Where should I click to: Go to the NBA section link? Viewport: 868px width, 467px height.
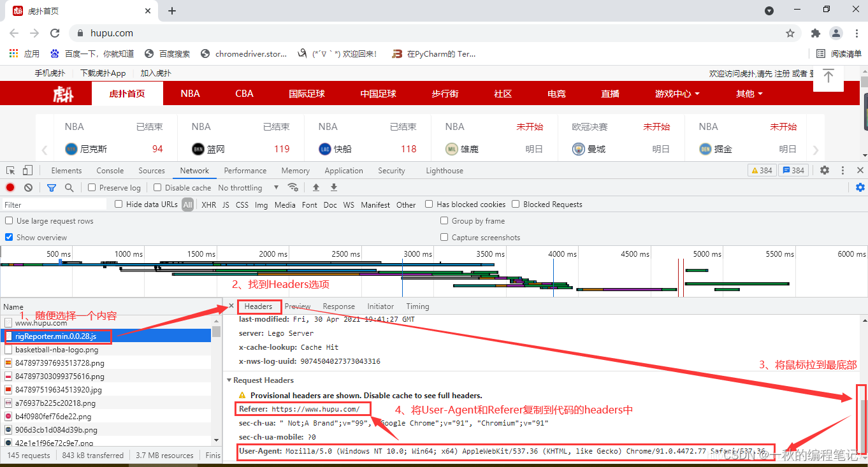(190, 94)
